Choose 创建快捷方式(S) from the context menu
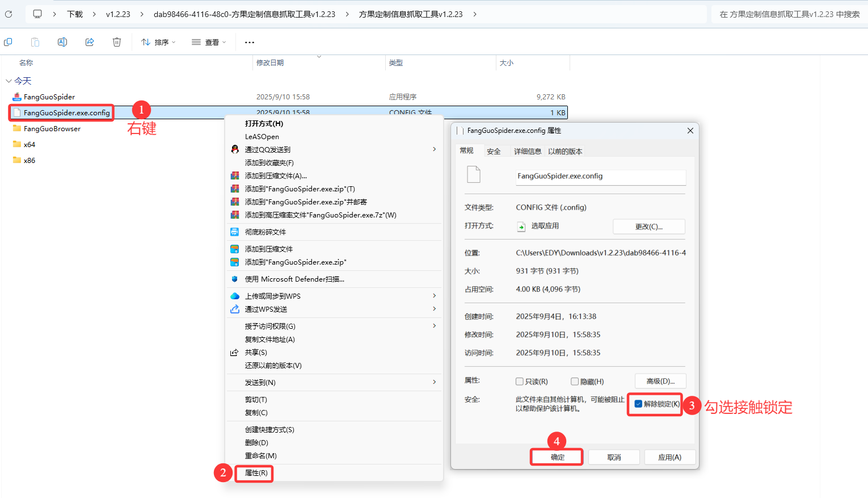The width and height of the screenshot is (868, 498). 269,430
